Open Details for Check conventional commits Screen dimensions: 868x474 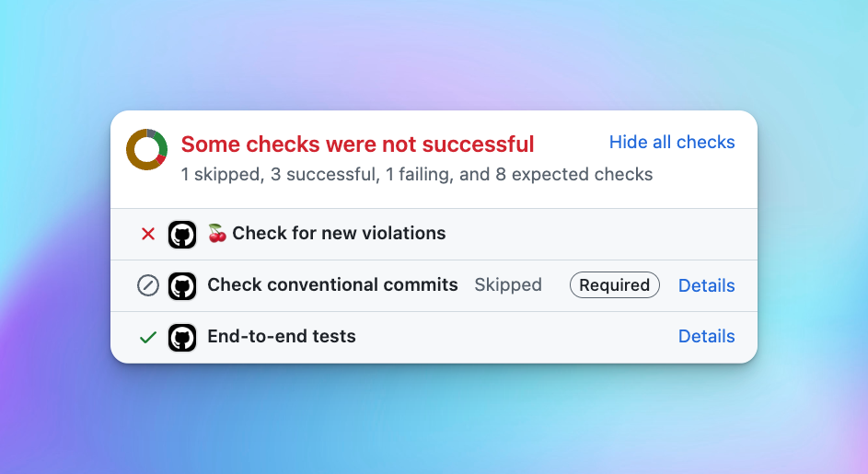point(706,285)
